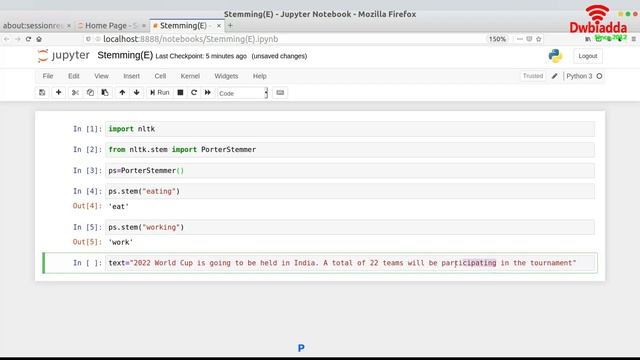Open the Cell menu
This screenshot has width=640, height=360.
pyautogui.click(x=160, y=76)
